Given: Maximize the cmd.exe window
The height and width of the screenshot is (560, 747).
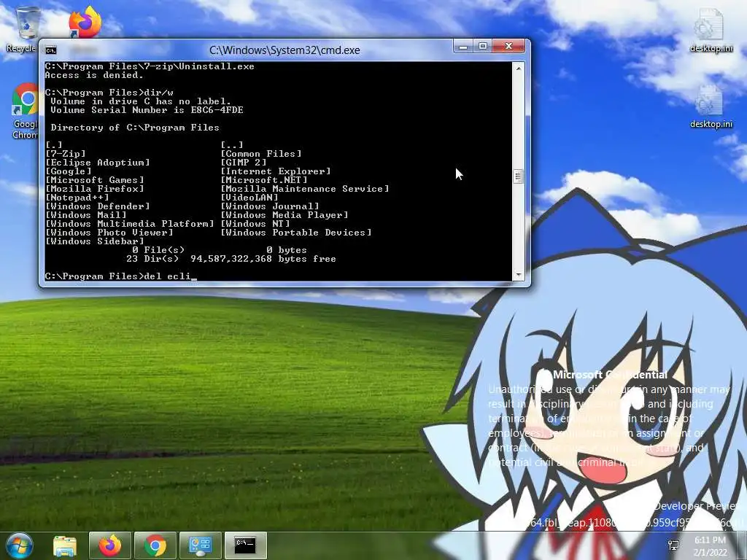Looking at the screenshot, I should (x=483, y=46).
